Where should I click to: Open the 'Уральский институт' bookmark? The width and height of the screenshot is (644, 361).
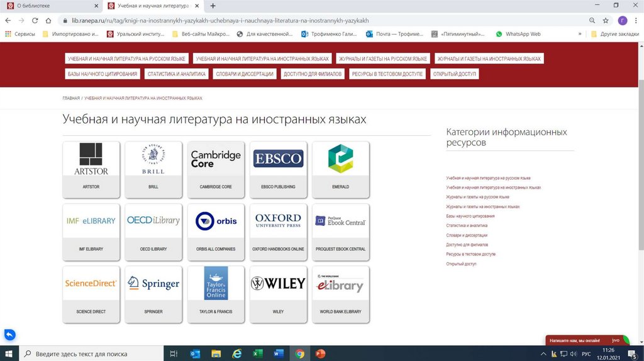tap(135, 34)
